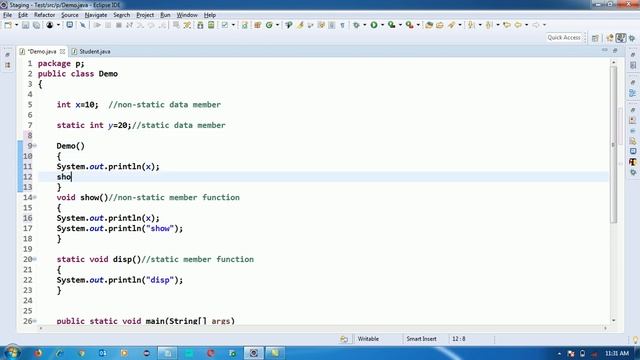Viewport: 640px width, 360px height.
Task: Click the Open Perspective icon
Action: [x=595, y=38]
